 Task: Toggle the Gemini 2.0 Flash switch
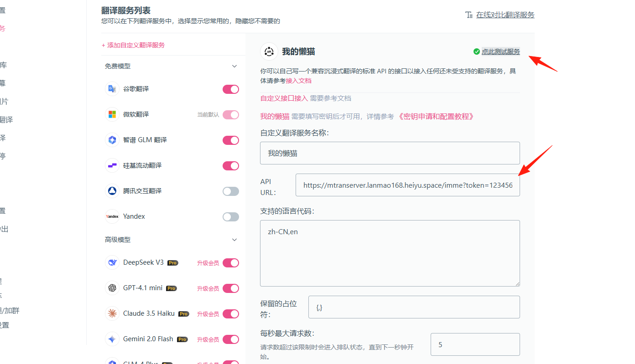(231, 339)
